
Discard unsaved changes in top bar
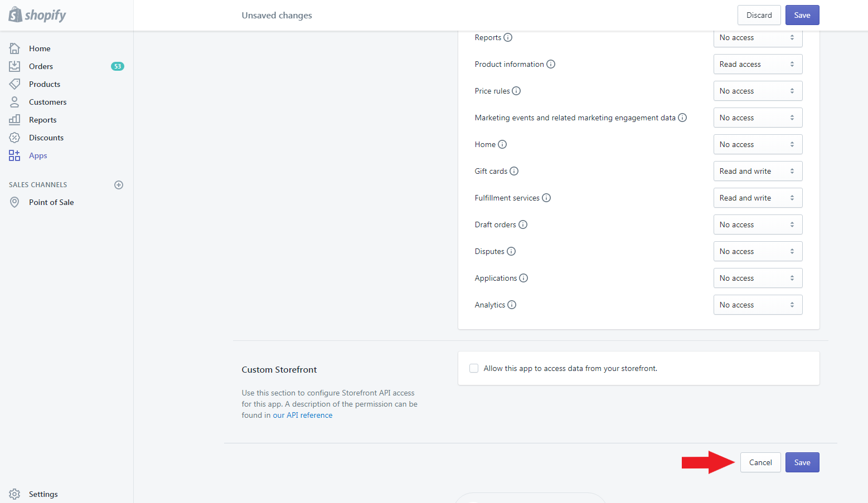(x=759, y=15)
